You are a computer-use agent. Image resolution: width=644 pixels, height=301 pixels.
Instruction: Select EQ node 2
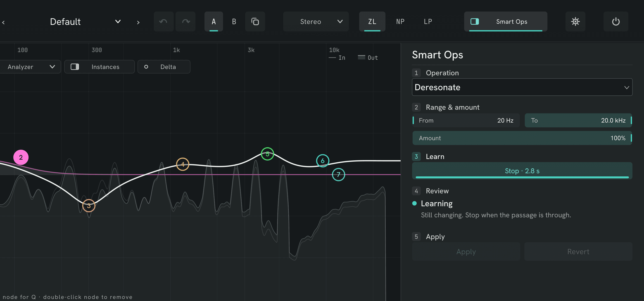click(21, 157)
